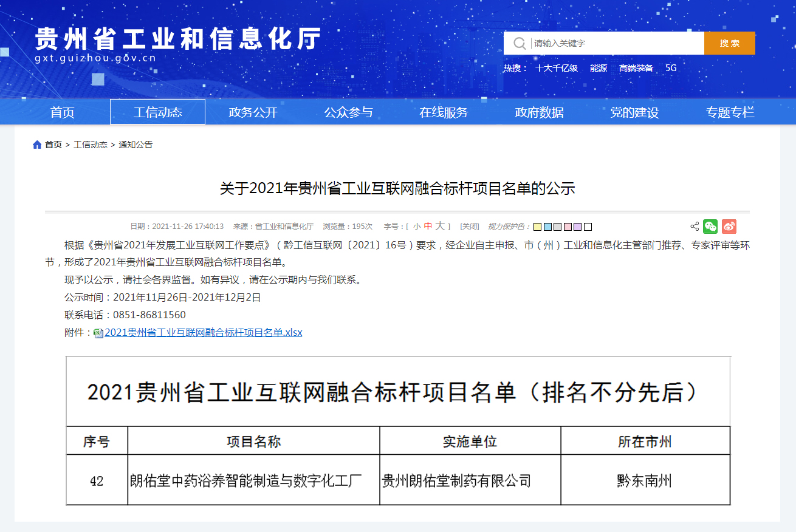The image size is (796, 532).
Task: Click the home icon in breadcrumb
Action: [38, 145]
